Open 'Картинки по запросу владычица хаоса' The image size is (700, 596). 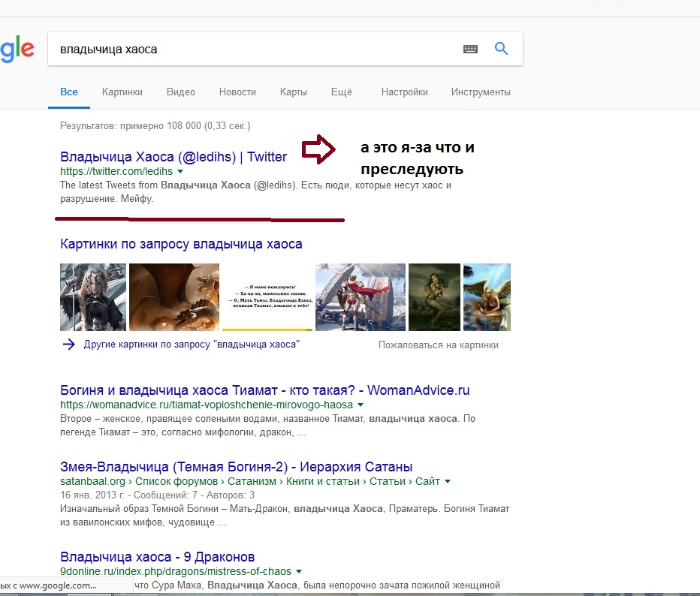(181, 244)
